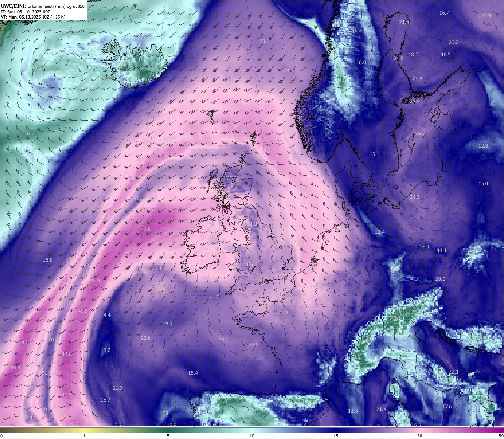Click the 17.6 value on the map
Screen dimensions: 504x439
click(447, 406)
